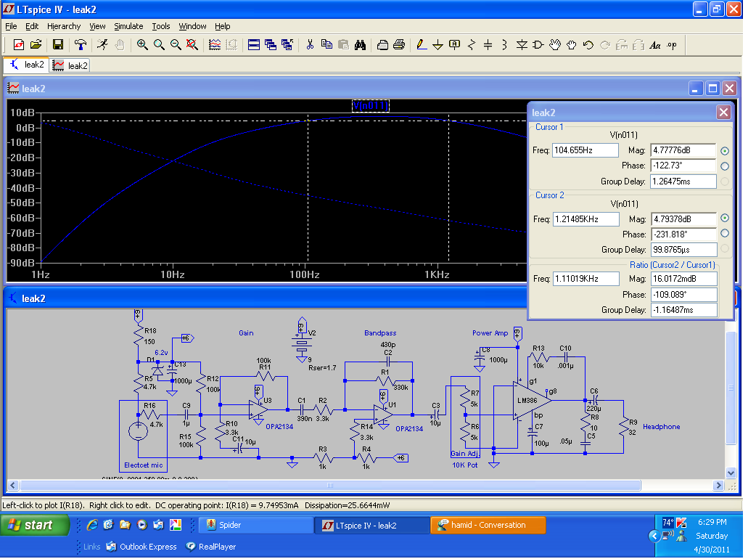Viewport: 756px width, 559px height.
Task: Click the Cursor 2 Group Delay field
Action: click(x=683, y=250)
